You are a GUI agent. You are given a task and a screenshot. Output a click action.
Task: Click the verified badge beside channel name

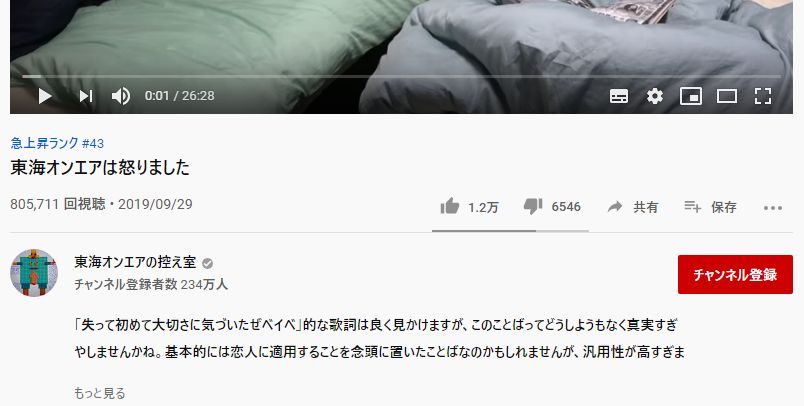point(207,263)
